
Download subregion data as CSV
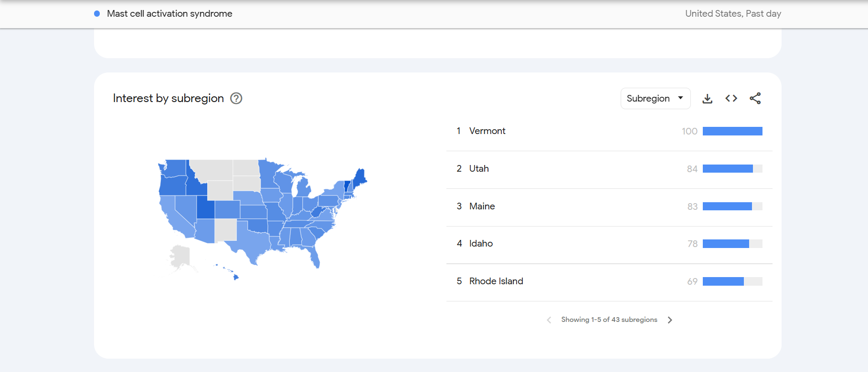(x=707, y=98)
